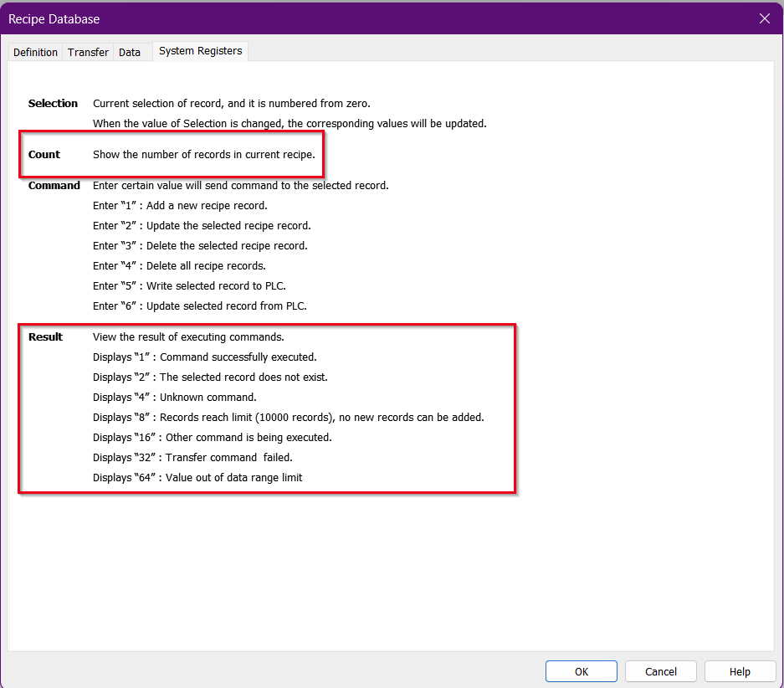
Task: Click the Count register heading
Action: [44, 155]
